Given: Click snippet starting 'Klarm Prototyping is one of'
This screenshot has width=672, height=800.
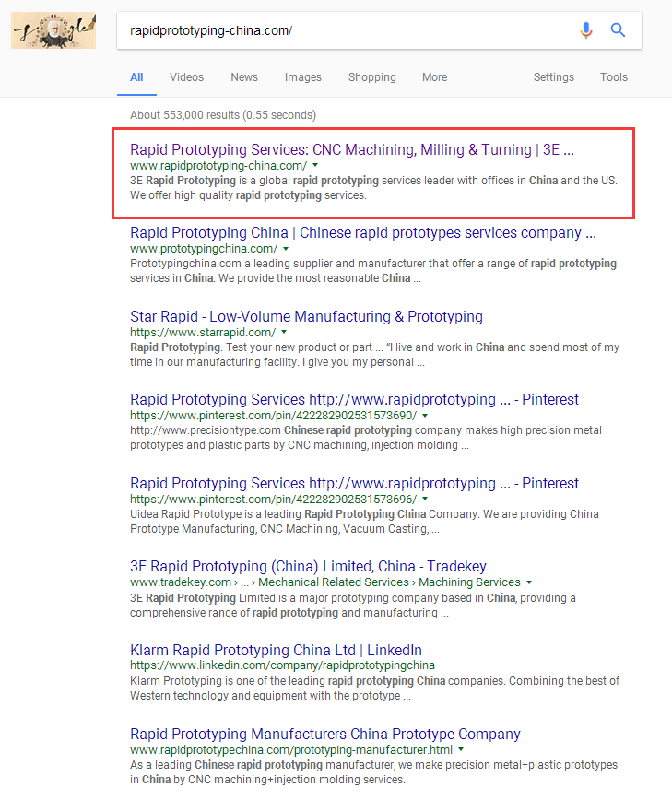Looking at the screenshot, I should pos(374,688).
